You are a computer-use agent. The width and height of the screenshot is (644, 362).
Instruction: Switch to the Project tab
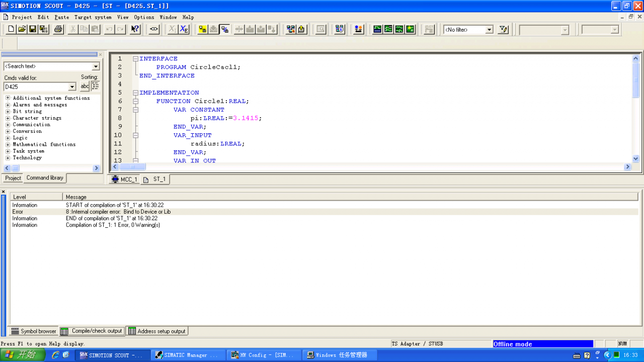[x=13, y=178]
